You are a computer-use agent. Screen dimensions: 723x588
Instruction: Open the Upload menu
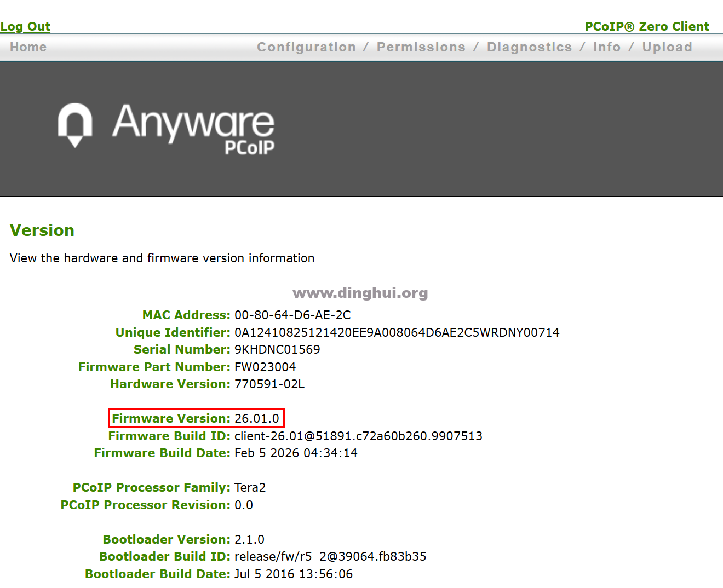667,47
